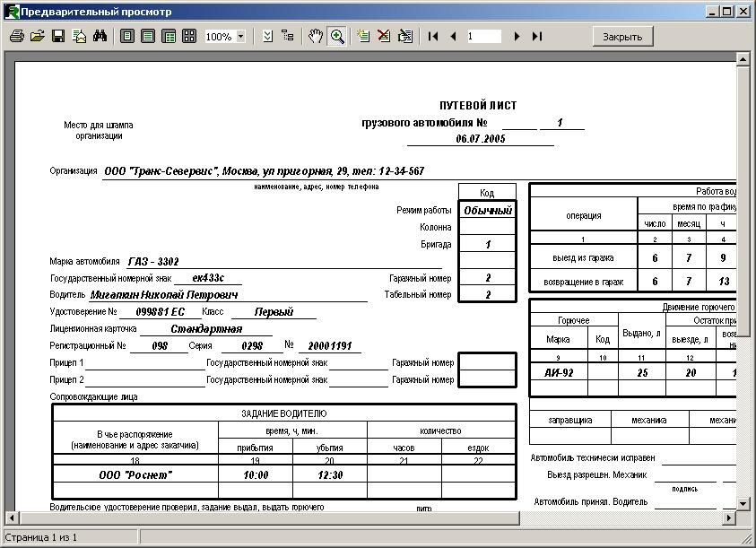Go to first page
756x548 pixels.
(433, 36)
